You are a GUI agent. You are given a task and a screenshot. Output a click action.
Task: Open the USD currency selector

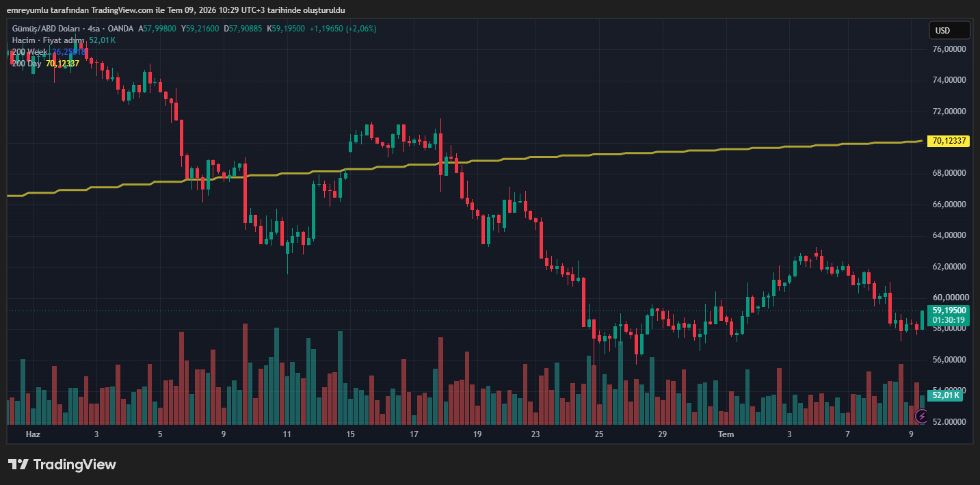tap(949, 30)
